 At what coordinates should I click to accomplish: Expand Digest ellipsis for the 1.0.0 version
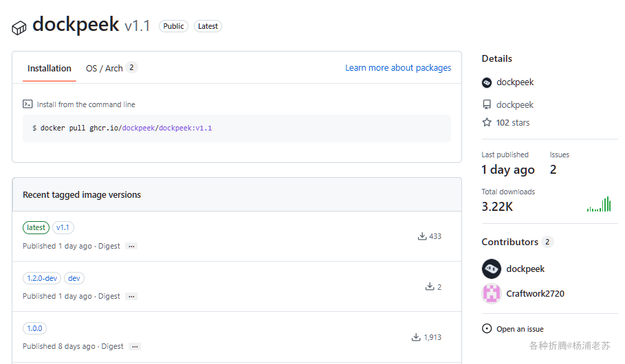[135, 346]
